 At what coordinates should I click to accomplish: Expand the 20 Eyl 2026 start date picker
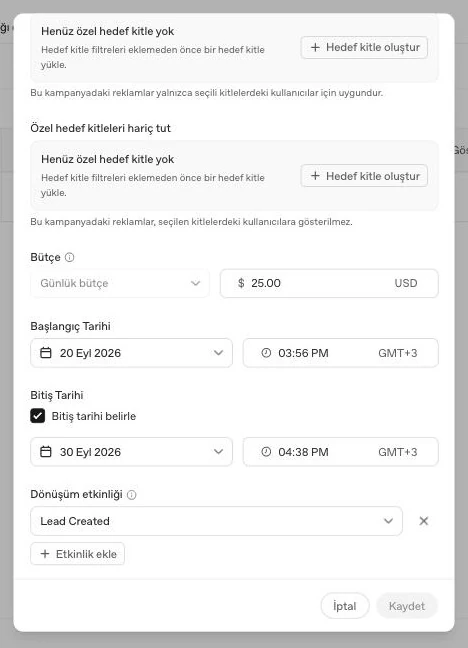click(131, 353)
